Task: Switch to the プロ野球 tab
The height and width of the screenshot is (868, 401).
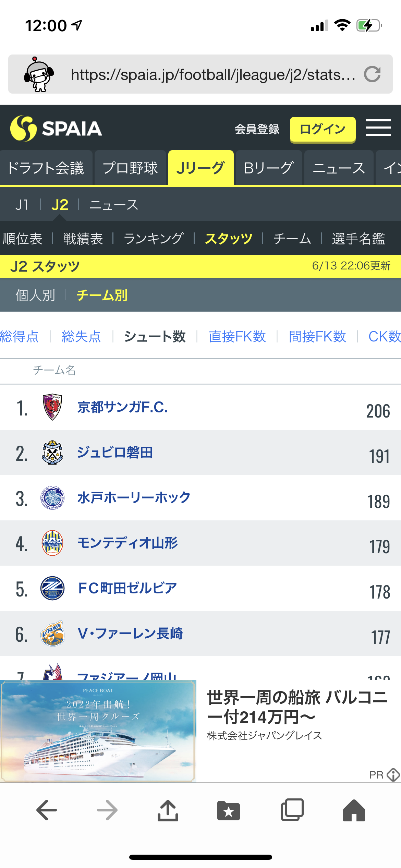Action: click(130, 168)
